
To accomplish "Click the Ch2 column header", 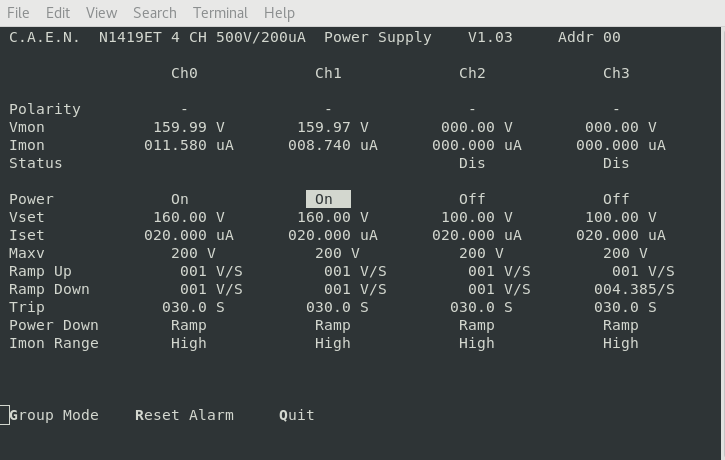I will pyautogui.click(x=472, y=73).
